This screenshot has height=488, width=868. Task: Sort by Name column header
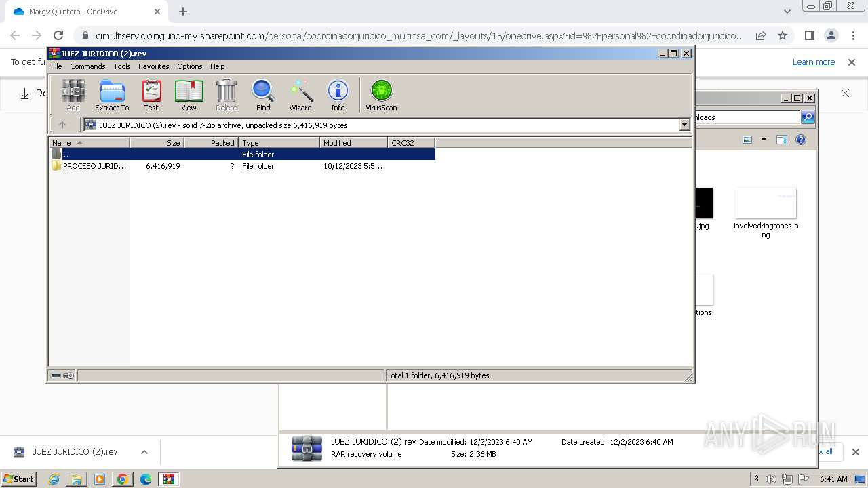pos(89,142)
